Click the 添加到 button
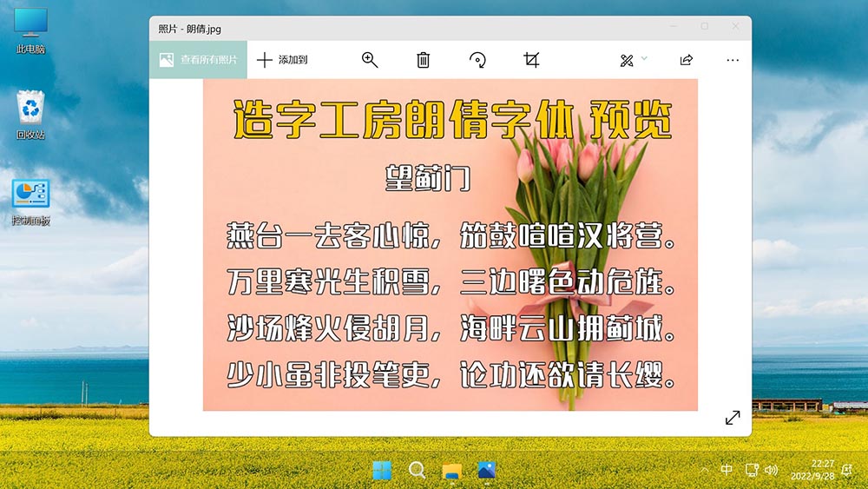868x489 pixels. 283,60
